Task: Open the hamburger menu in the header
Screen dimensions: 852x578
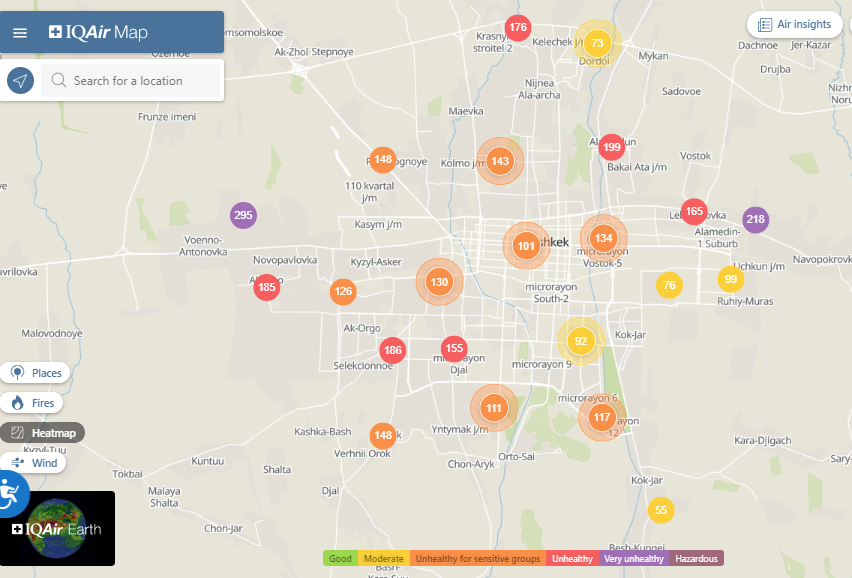Action: click(20, 33)
